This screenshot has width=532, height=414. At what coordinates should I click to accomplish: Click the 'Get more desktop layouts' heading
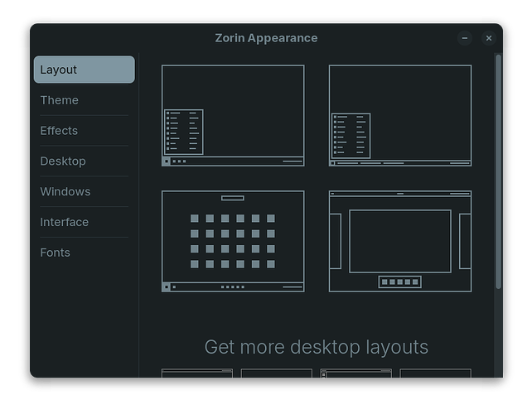pos(317,347)
